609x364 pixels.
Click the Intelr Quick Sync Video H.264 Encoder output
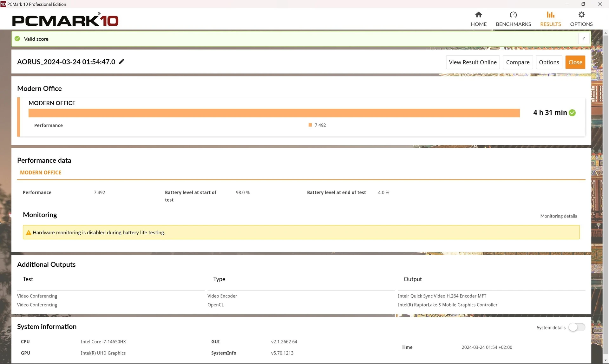[x=442, y=296]
